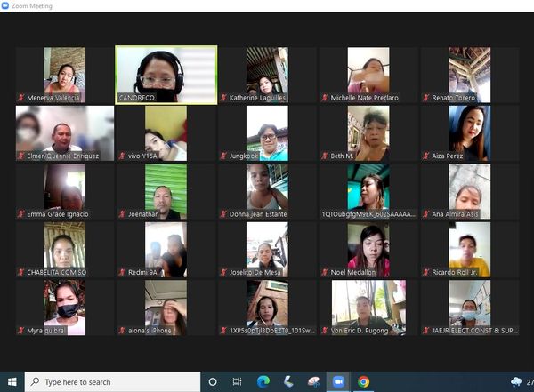
Task: Open Google Chrome from the taskbar
Action: pos(364,381)
